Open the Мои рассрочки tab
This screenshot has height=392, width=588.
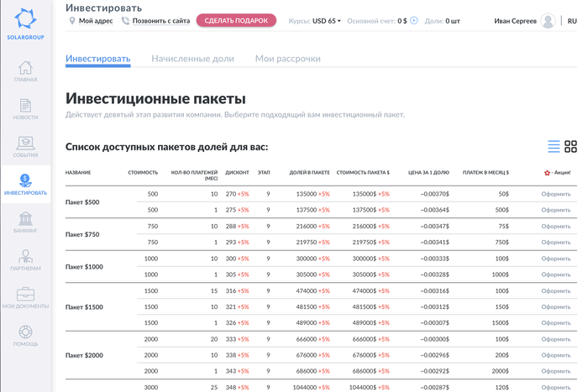[x=287, y=59]
